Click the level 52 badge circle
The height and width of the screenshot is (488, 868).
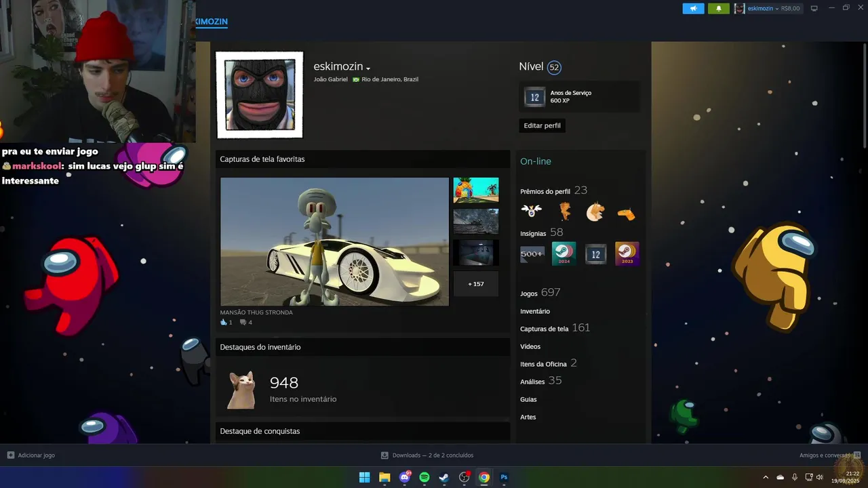tap(554, 67)
